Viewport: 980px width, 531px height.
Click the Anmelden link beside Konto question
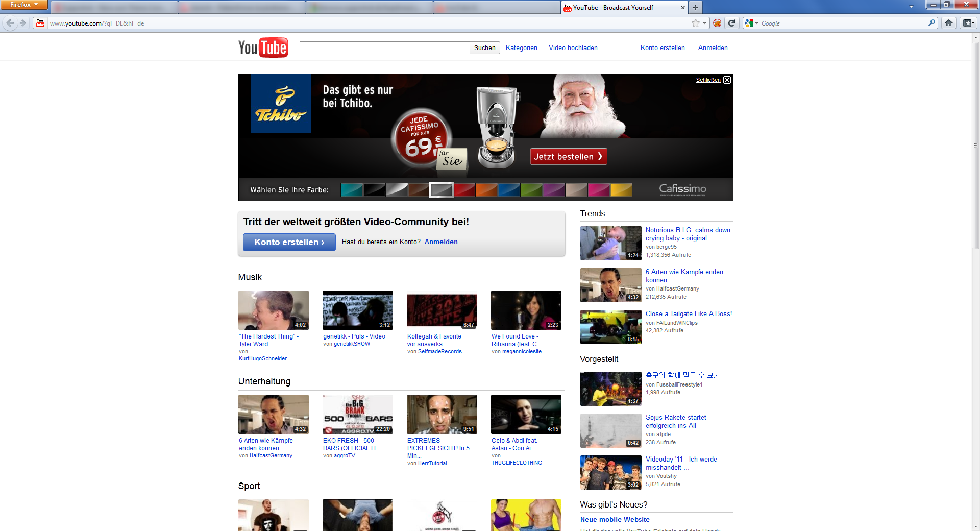point(441,242)
